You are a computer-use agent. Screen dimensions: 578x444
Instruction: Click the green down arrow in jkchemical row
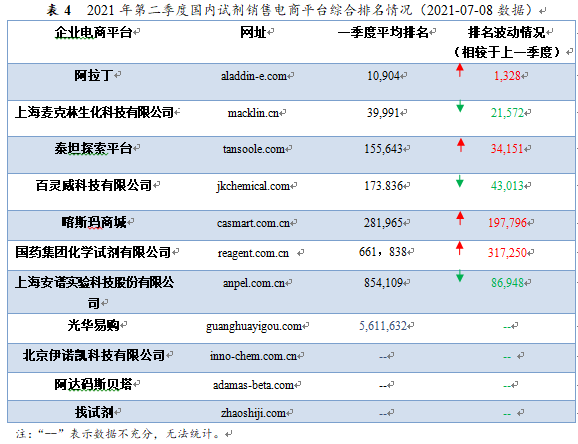[x=460, y=181]
